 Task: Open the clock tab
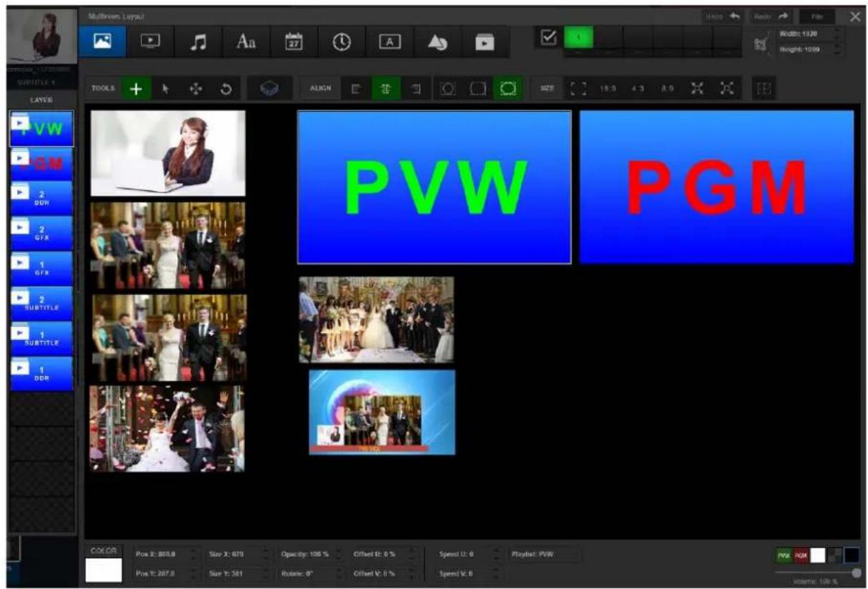[x=341, y=42]
